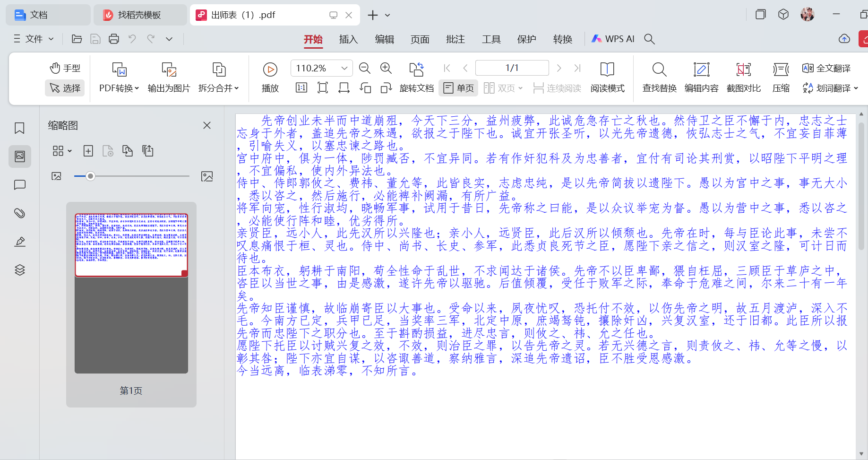Screen dimensions: 868x460
Task: Expand new tab dropdown chevron
Action: click(x=387, y=15)
